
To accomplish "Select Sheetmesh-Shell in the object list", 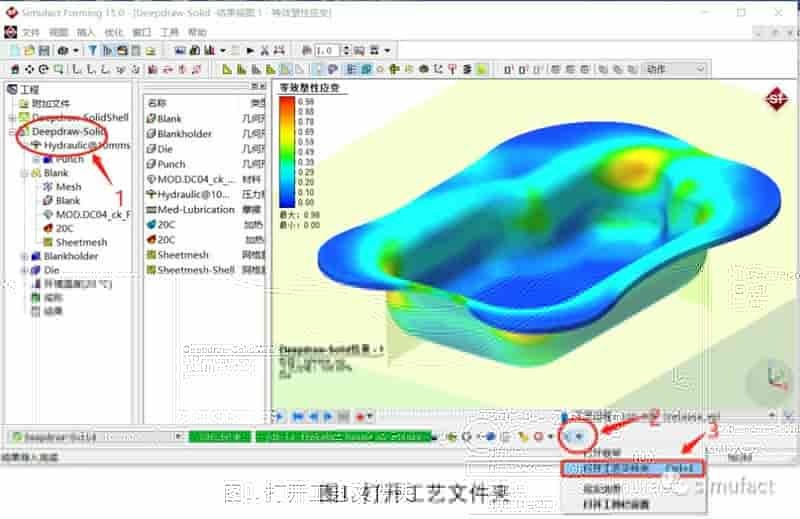I will tap(191, 270).
